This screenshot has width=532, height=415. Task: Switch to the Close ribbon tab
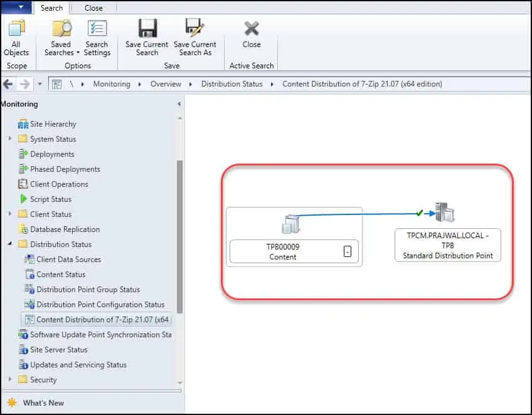tap(93, 8)
